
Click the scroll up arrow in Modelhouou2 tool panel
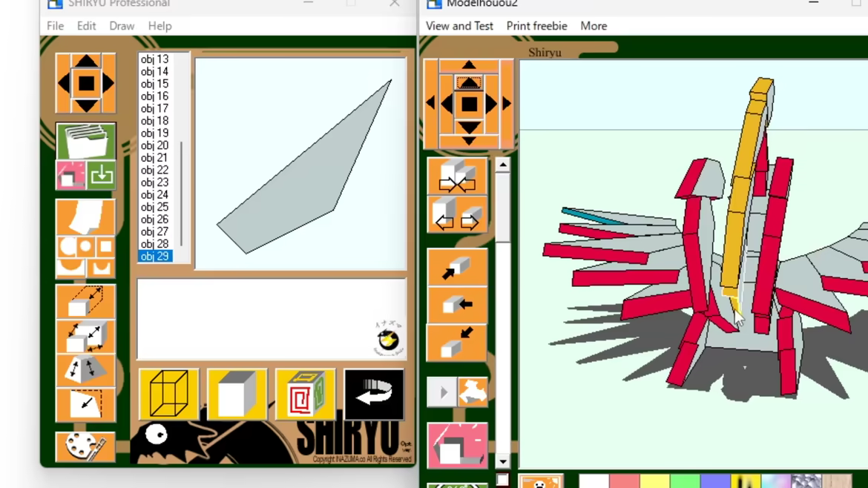503,165
